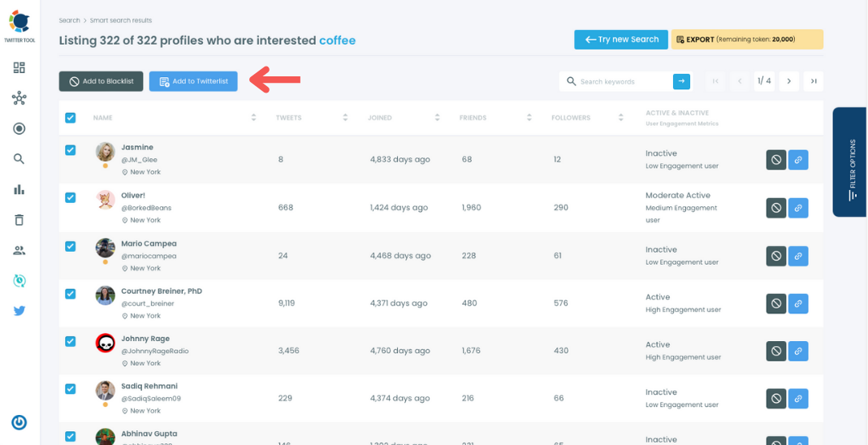Blacklist Oliver! using the row block icon
The width and height of the screenshot is (868, 445).
click(x=776, y=208)
